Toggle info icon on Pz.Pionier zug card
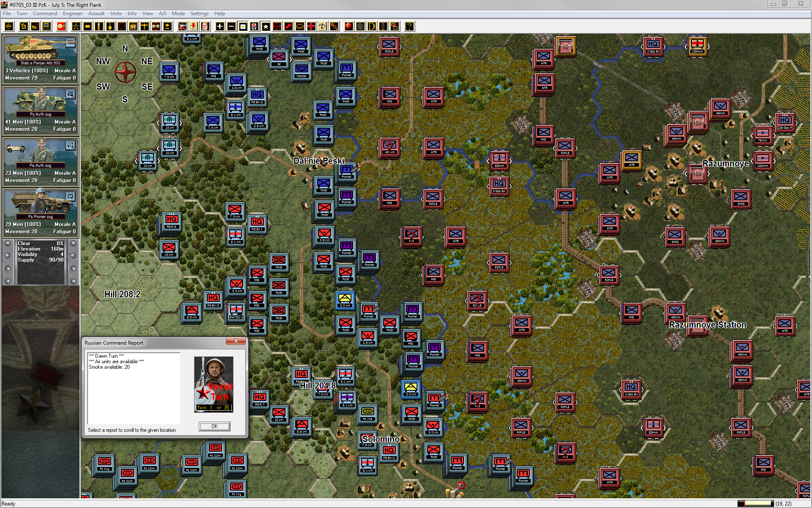 pyautogui.click(x=71, y=196)
